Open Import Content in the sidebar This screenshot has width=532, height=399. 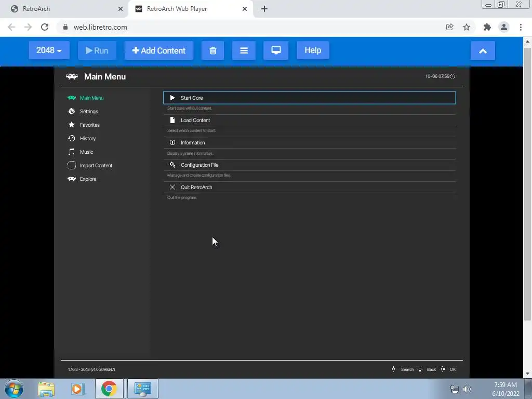pyautogui.click(x=96, y=166)
